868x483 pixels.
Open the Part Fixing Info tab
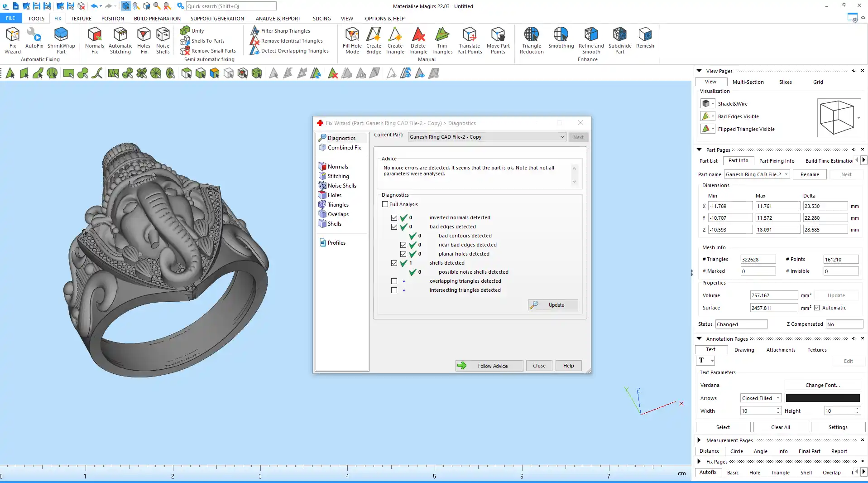click(x=777, y=161)
